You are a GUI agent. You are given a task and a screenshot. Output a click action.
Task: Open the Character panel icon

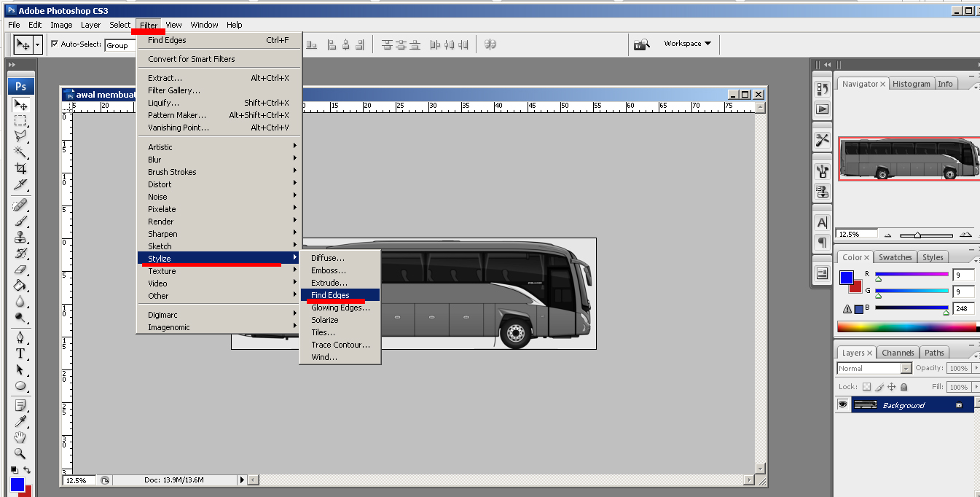pyautogui.click(x=822, y=222)
